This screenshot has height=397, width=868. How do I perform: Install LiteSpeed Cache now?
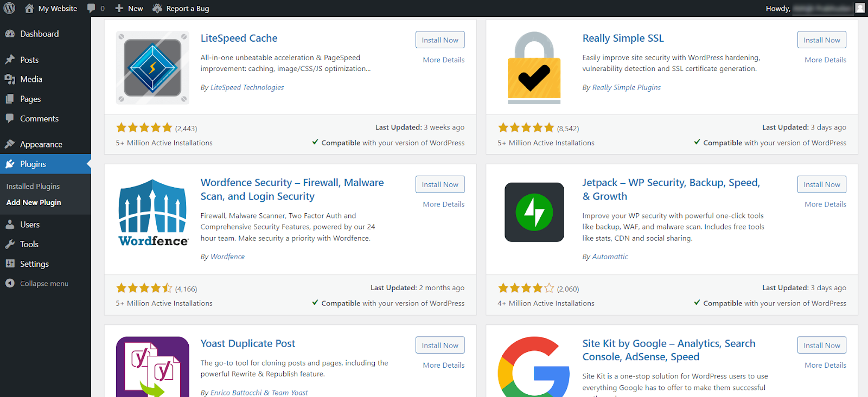click(x=440, y=40)
